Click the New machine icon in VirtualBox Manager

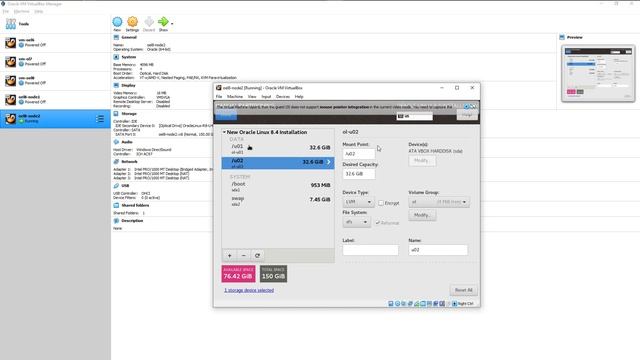117,22
